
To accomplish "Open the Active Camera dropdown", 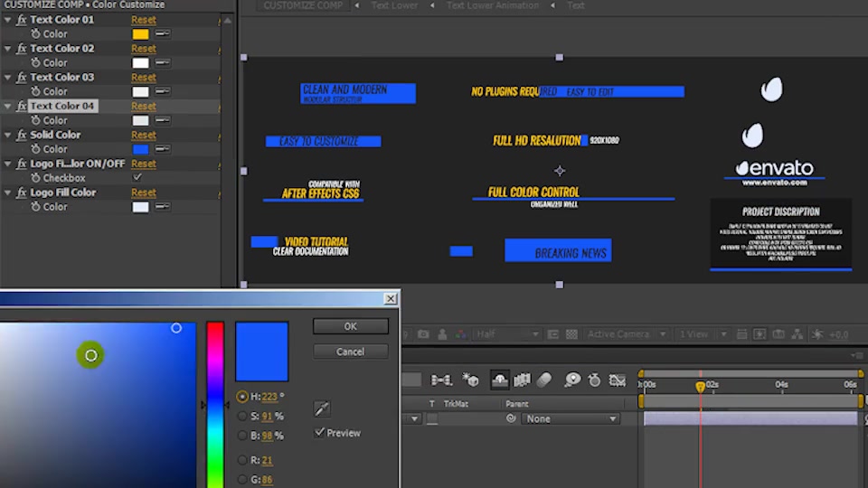I will pyautogui.click(x=625, y=334).
